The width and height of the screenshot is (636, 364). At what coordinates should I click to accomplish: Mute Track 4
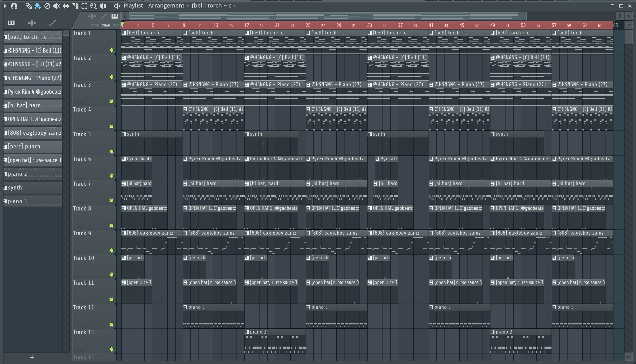coord(112,127)
